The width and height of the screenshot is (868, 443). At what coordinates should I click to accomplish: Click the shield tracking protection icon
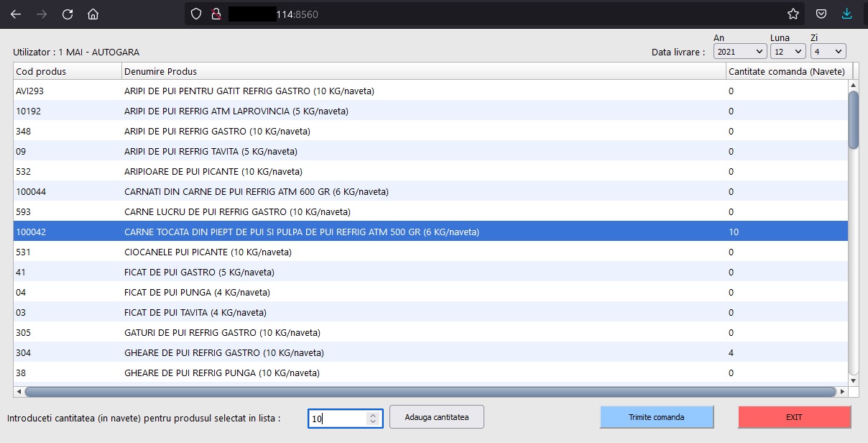(x=197, y=14)
